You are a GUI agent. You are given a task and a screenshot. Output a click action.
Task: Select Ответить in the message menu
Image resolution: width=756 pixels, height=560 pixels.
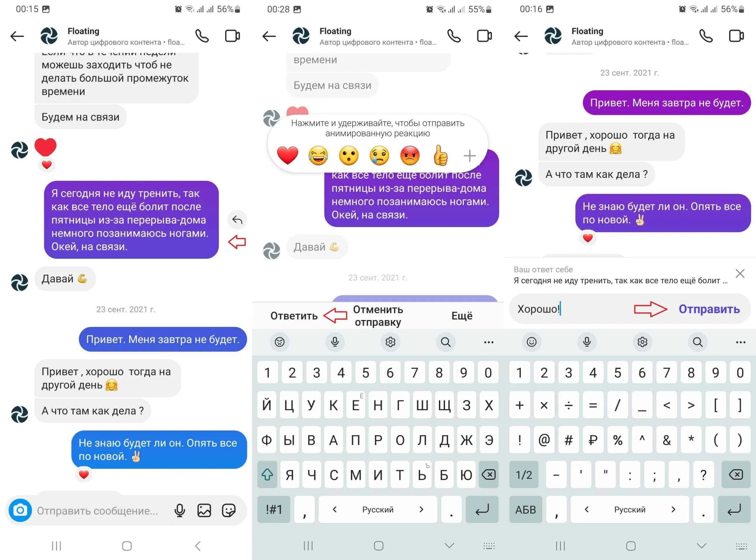tap(294, 316)
